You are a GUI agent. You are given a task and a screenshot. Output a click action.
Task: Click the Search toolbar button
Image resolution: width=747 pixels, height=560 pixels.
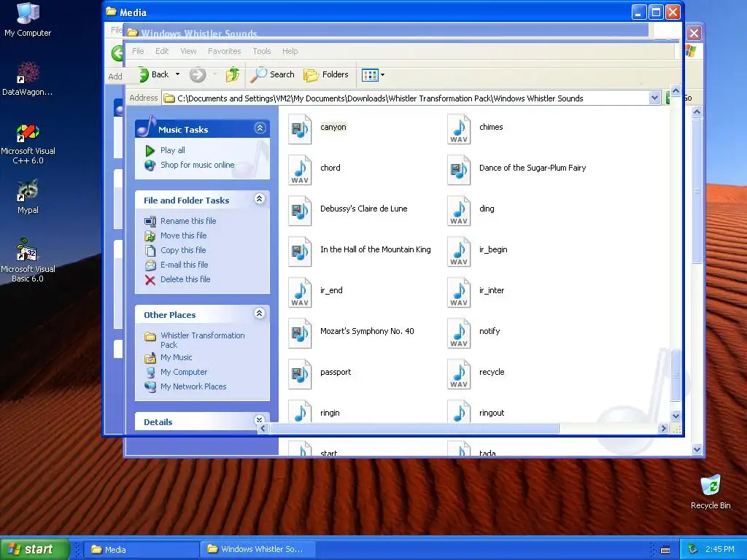pos(273,75)
